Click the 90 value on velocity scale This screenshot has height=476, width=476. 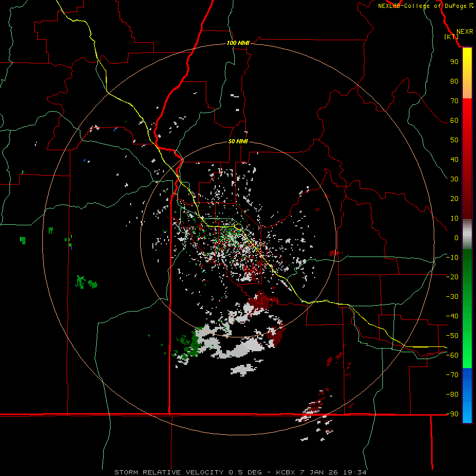454,62
